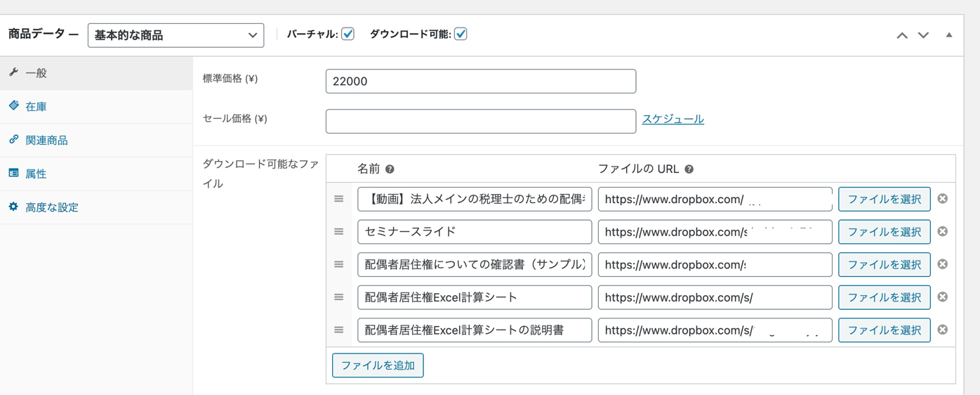
Task: Open the 関連商品 tab
Action: pos(96,141)
